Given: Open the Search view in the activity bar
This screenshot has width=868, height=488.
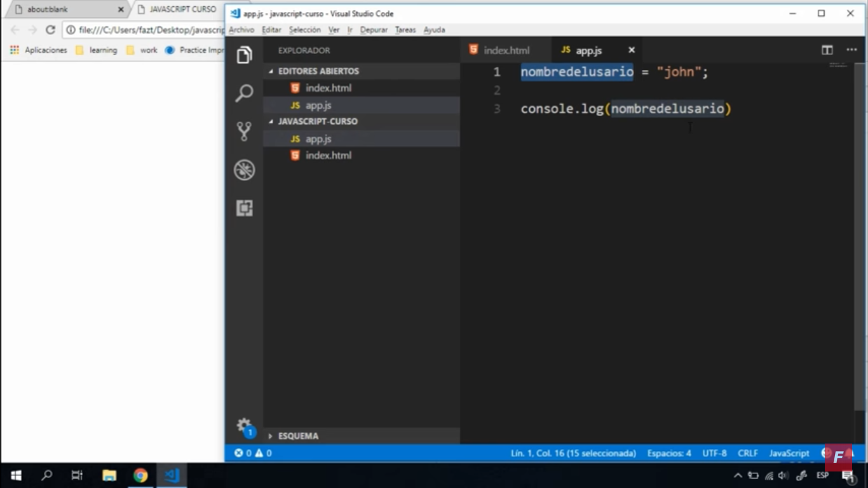Looking at the screenshot, I should pyautogui.click(x=245, y=93).
